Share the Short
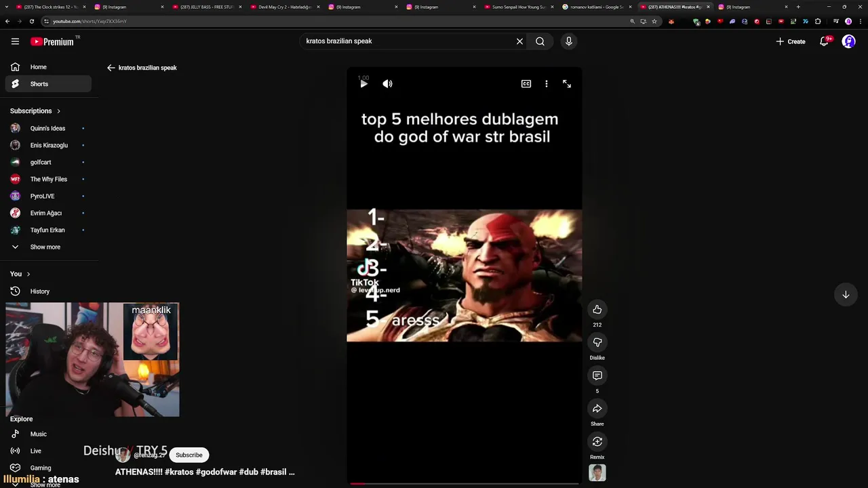This screenshot has height=488, width=868. 597,409
